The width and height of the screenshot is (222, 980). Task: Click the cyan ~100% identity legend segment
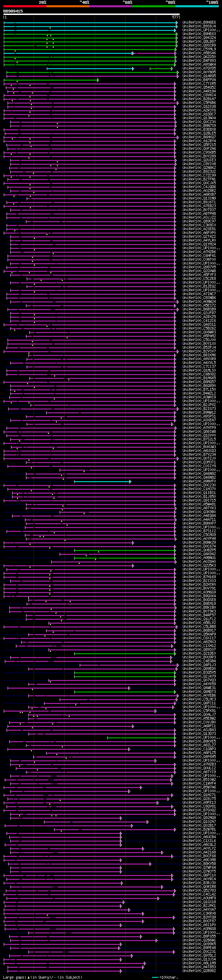(x=197, y=6)
